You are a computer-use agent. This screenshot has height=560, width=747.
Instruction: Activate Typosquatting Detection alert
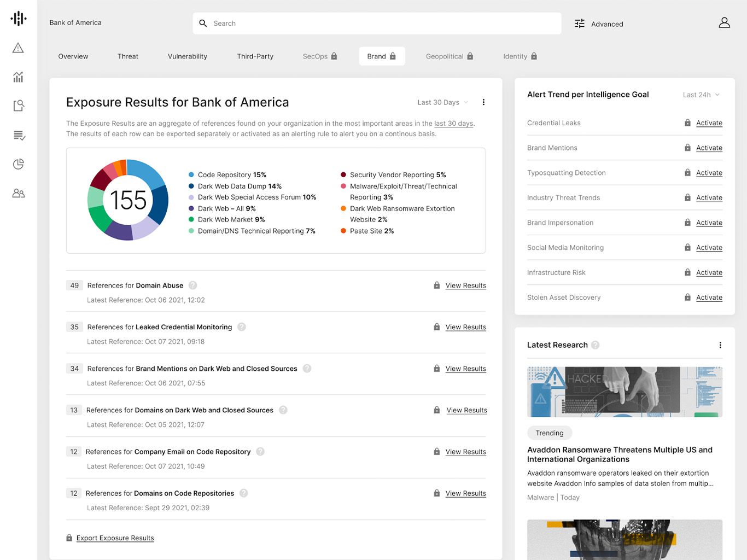(709, 173)
